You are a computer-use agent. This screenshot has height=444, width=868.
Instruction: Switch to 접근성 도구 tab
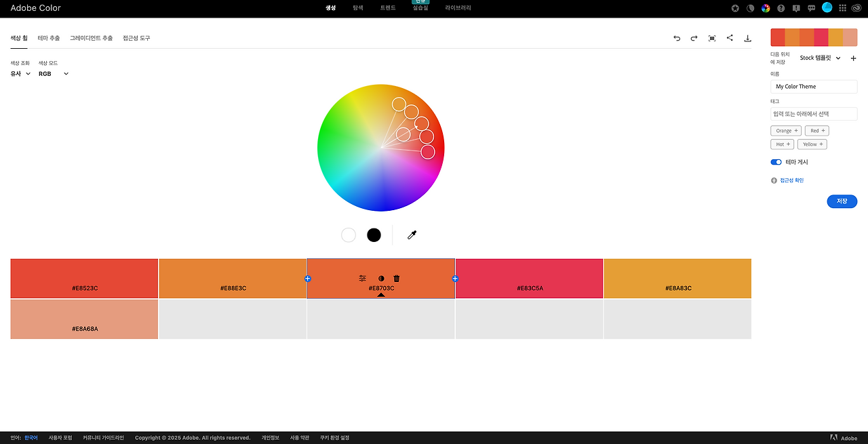136,39
